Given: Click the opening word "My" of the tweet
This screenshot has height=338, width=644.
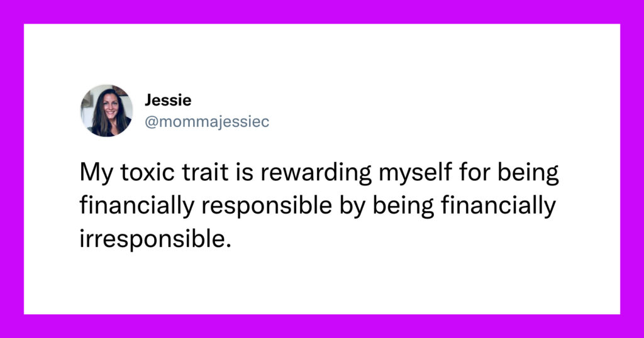Looking at the screenshot, I should click(96, 173).
